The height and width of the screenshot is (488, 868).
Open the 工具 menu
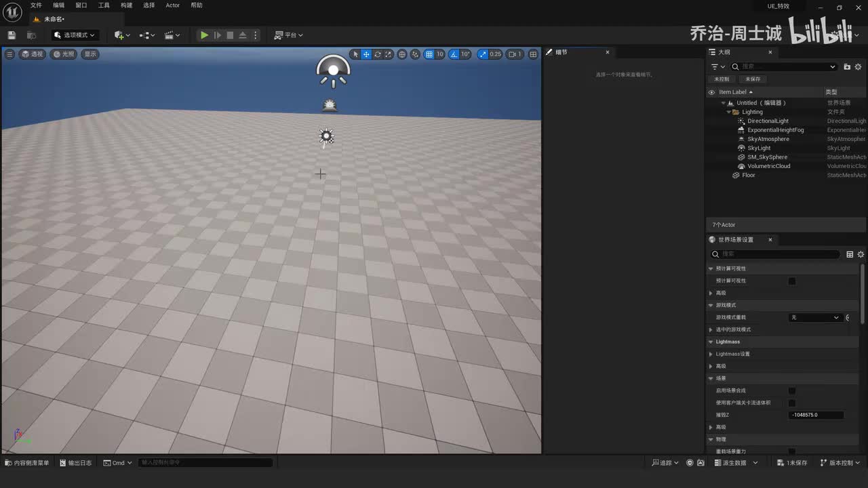point(104,5)
